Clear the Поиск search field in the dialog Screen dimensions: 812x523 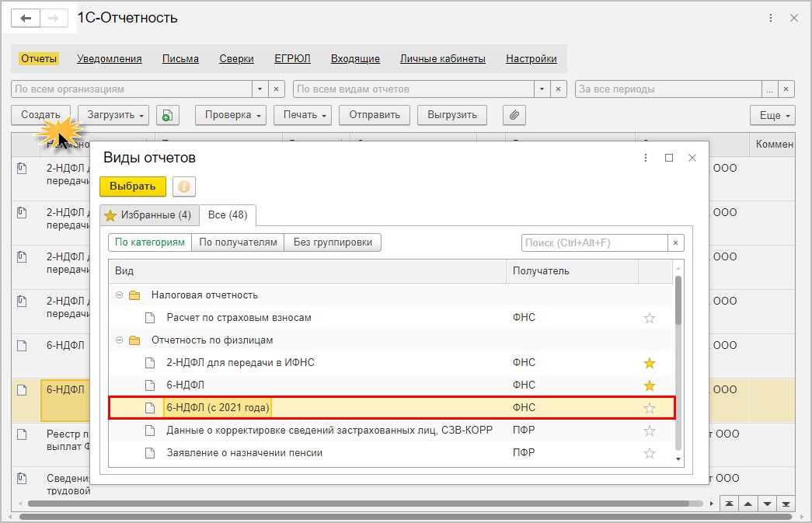tap(675, 243)
